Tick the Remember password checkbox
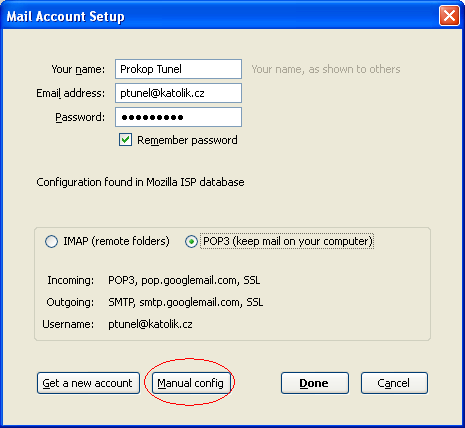This screenshot has height=428, width=465. click(125, 140)
